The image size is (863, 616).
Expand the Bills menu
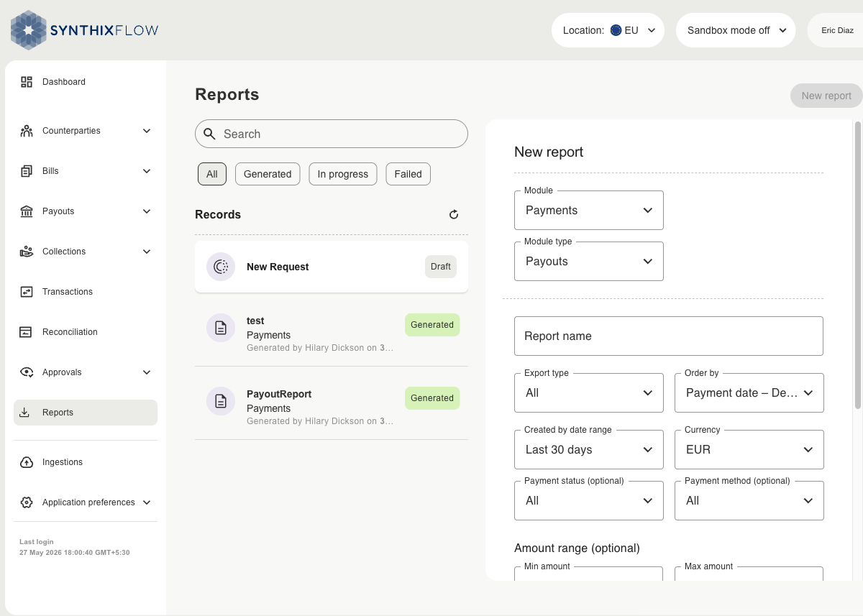point(147,171)
